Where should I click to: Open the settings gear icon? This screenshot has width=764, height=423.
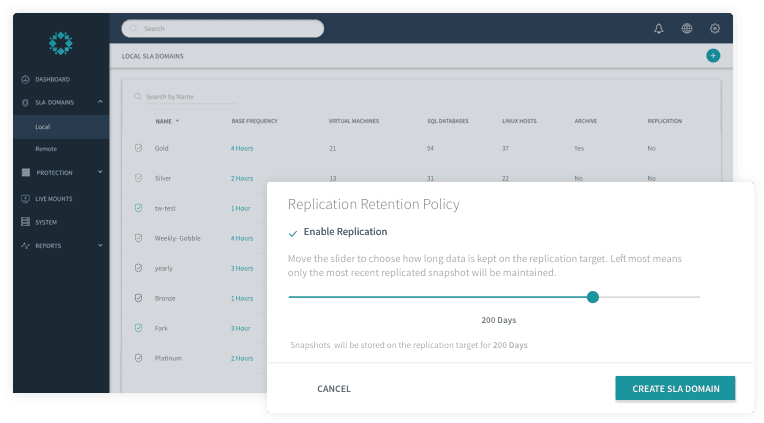715,29
